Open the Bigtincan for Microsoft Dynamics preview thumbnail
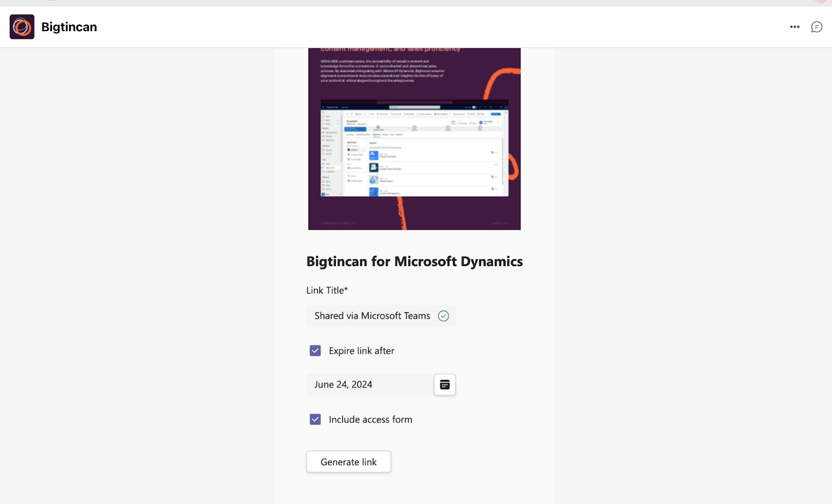832x504 pixels. click(x=414, y=139)
